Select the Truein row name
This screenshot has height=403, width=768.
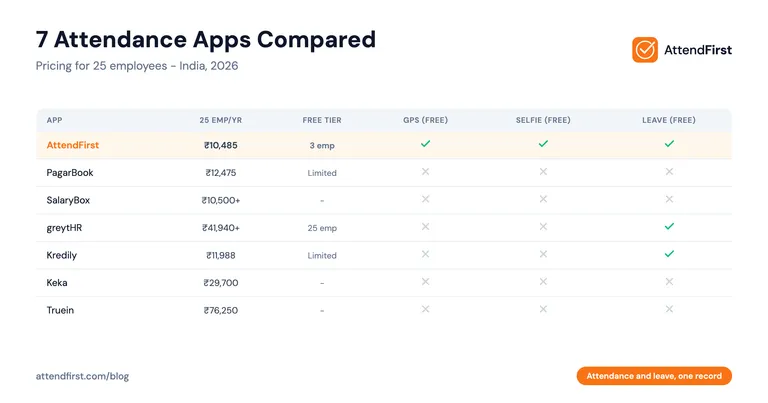click(x=60, y=310)
